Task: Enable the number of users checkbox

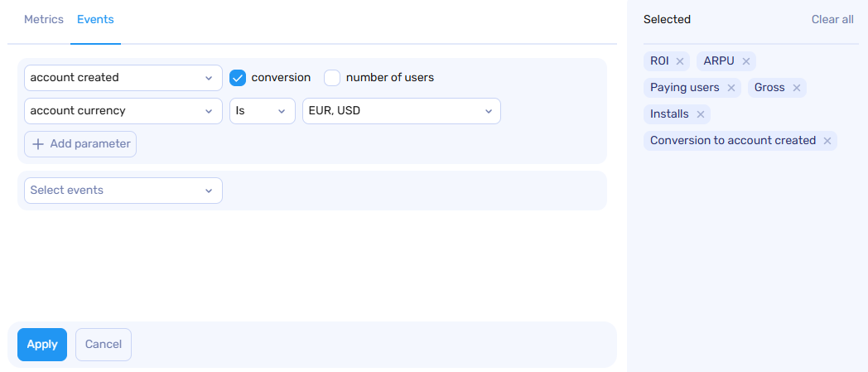Action: tap(332, 78)
